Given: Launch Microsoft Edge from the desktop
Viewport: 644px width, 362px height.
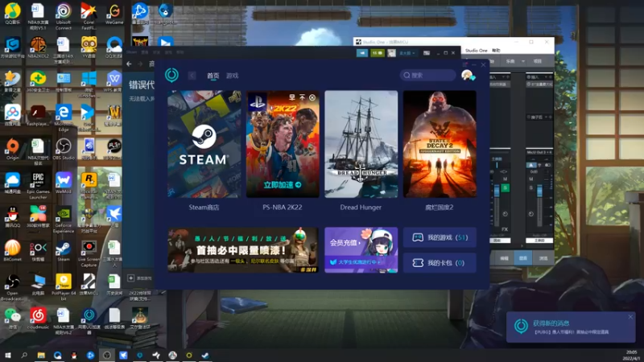Looking at the screenshot, I should 64,117.
